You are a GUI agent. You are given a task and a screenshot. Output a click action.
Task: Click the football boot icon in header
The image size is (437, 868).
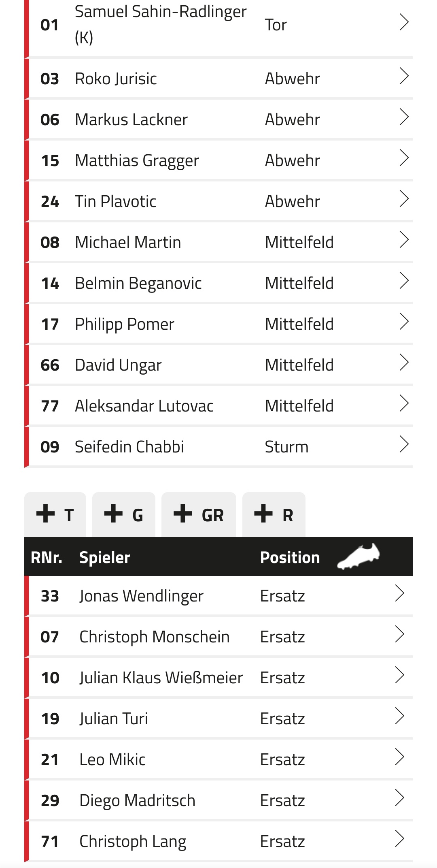359,556
